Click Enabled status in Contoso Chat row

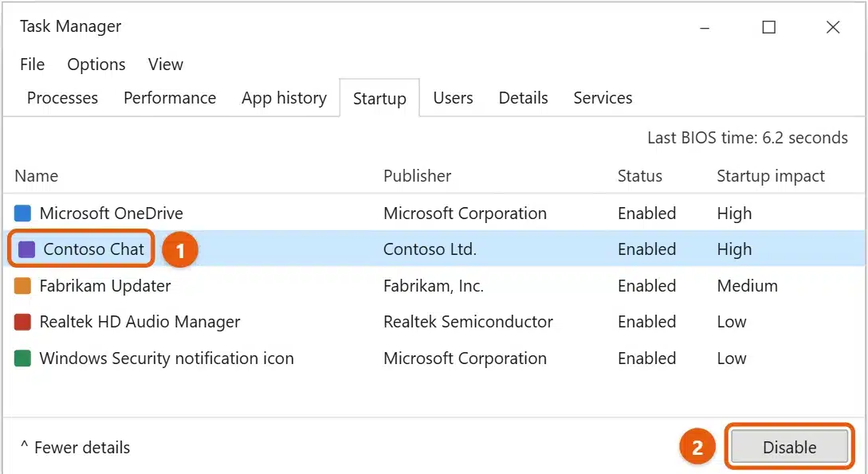pyautogui.click(x=646, y=249)
